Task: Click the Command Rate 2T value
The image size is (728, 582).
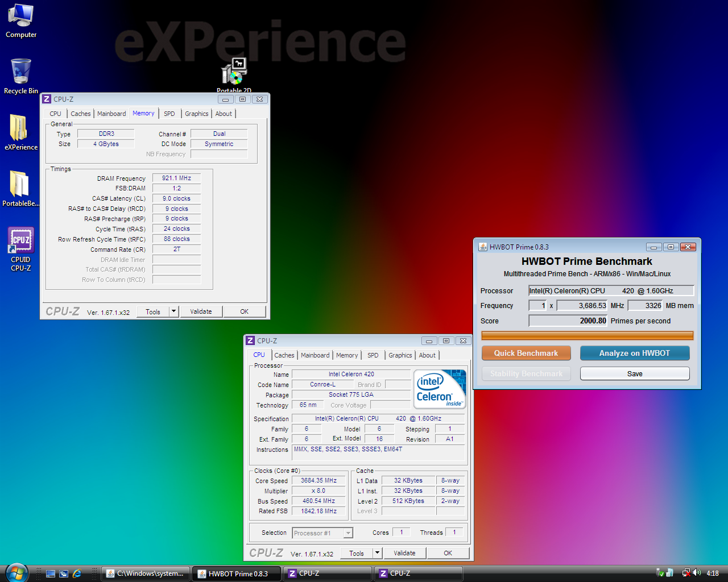Action: tap(176, 249)
